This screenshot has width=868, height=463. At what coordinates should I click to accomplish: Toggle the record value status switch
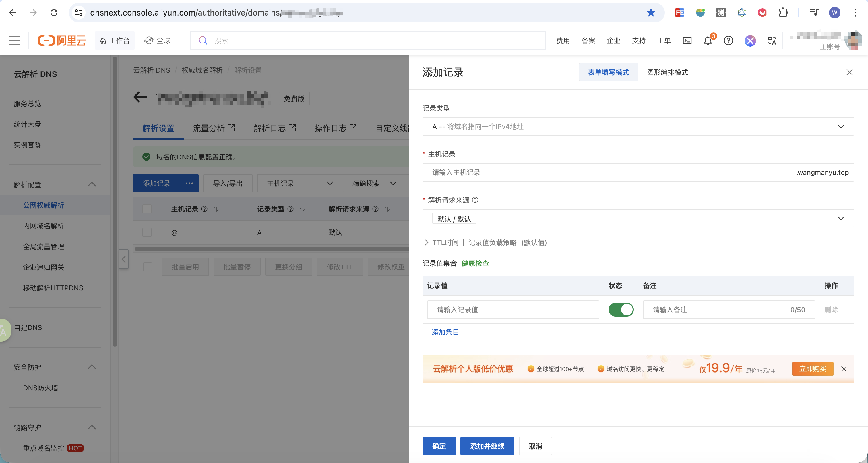(x=621, y=310)
